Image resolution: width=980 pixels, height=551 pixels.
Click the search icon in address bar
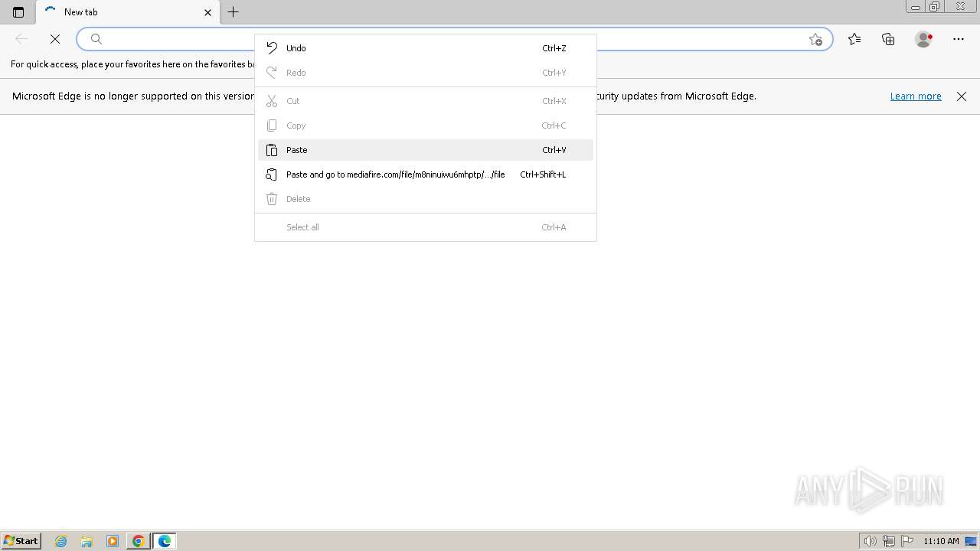pos(96,39)
